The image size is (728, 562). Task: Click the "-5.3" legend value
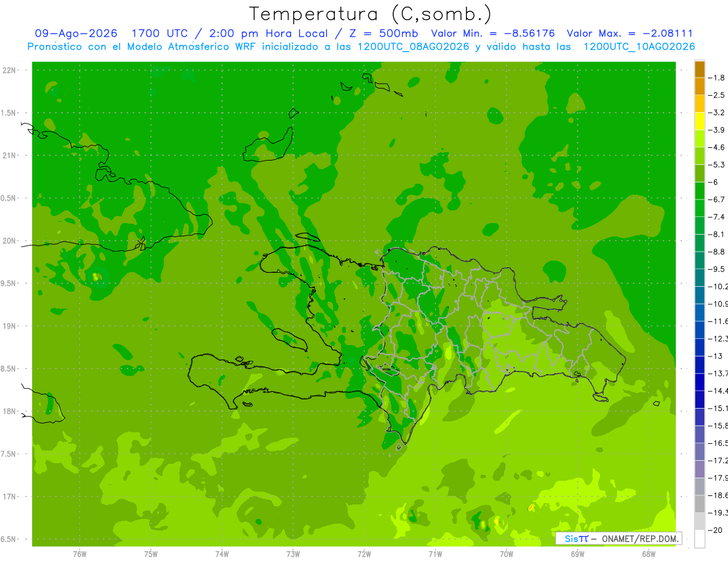coord(716,165)
